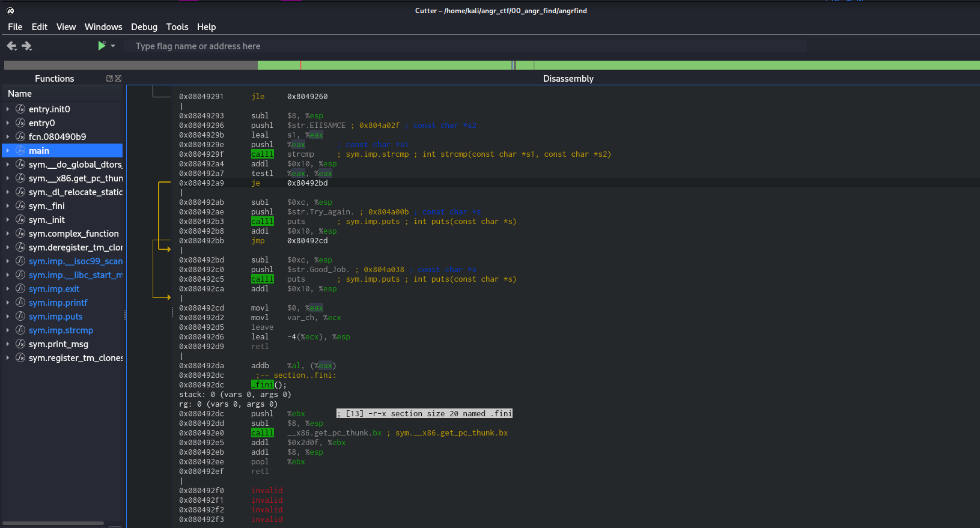Select fcn.080490b9 in the function list

pyautogui.click(x=57, y=137)
